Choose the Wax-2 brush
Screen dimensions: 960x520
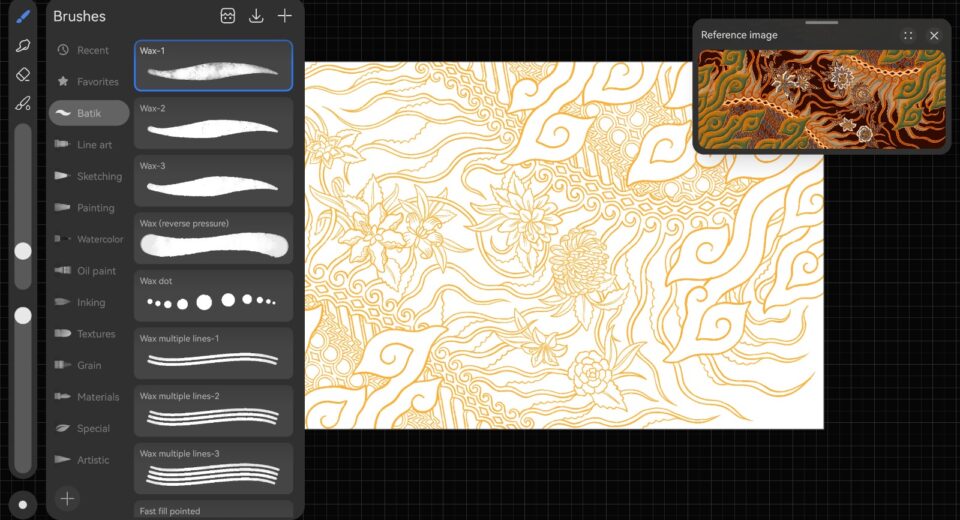(x=213, y=123)
